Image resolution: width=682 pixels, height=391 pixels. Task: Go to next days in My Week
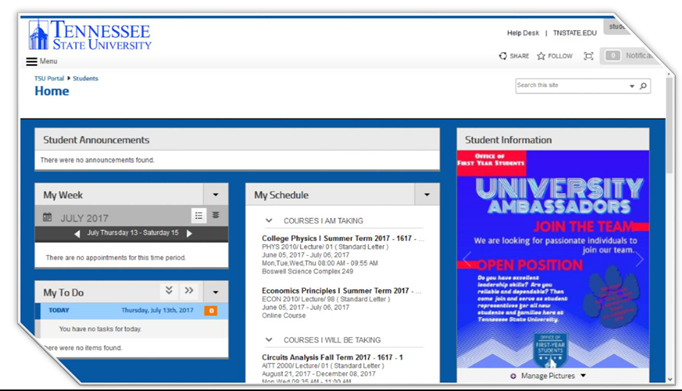pyautogui.click(x=189, y=234)
